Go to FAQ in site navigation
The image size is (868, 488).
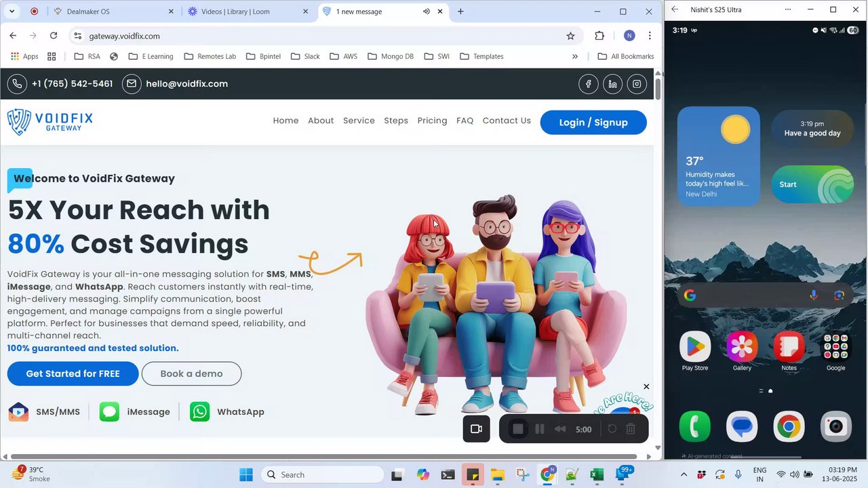coord(465,121)
